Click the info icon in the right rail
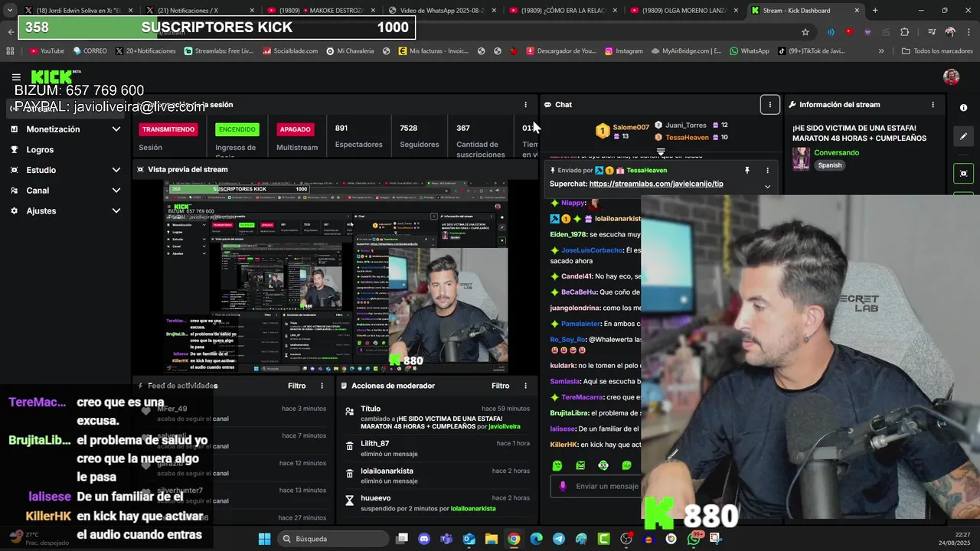The height and width of the screenshot is (551, 980). click(963, 108)
